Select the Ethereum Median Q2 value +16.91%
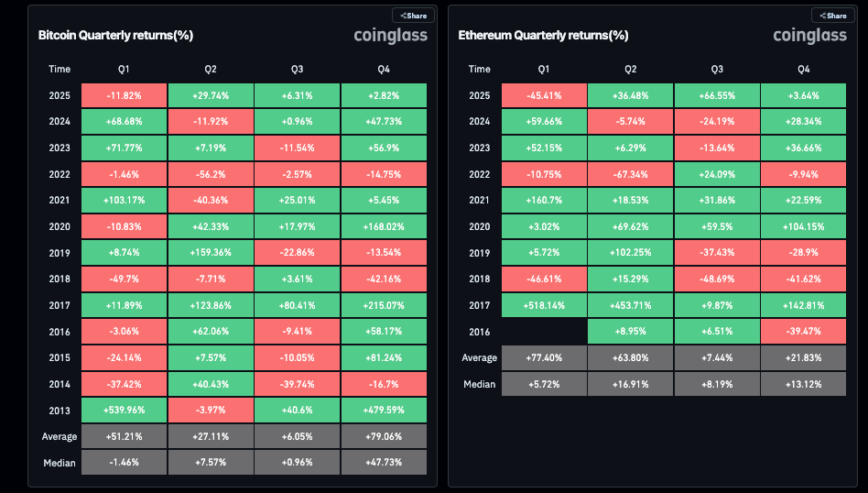The height and width of the screenshot is (493, 868). (x=630, y=384)
